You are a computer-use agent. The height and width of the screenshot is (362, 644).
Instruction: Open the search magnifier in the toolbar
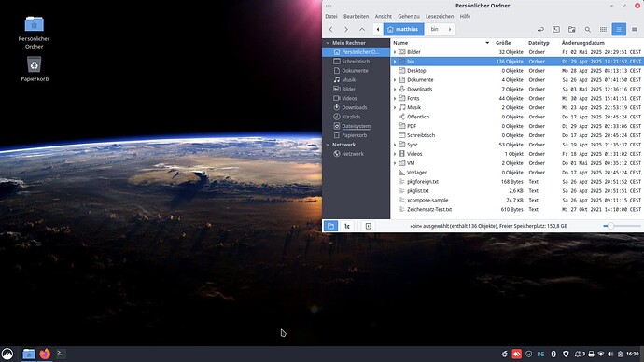tap(588, 29)
